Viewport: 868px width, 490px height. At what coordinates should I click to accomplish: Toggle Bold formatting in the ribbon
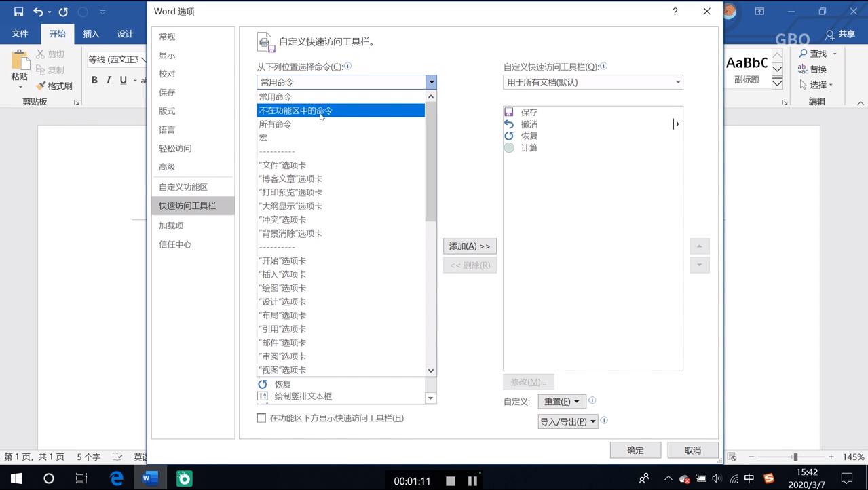pos(94,80)
